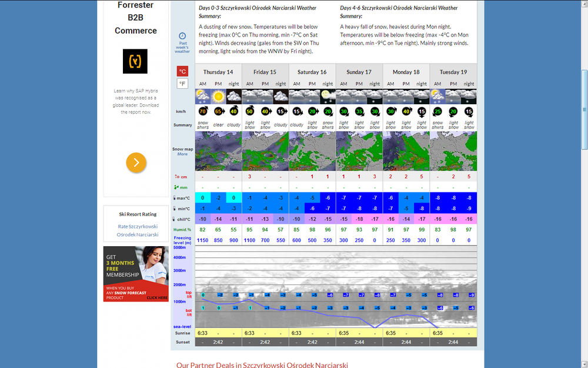588x368 pixels.
Task: Click the 65 km/h wind arrow icon
Action: pyautogui.click(x=219, y=111)
